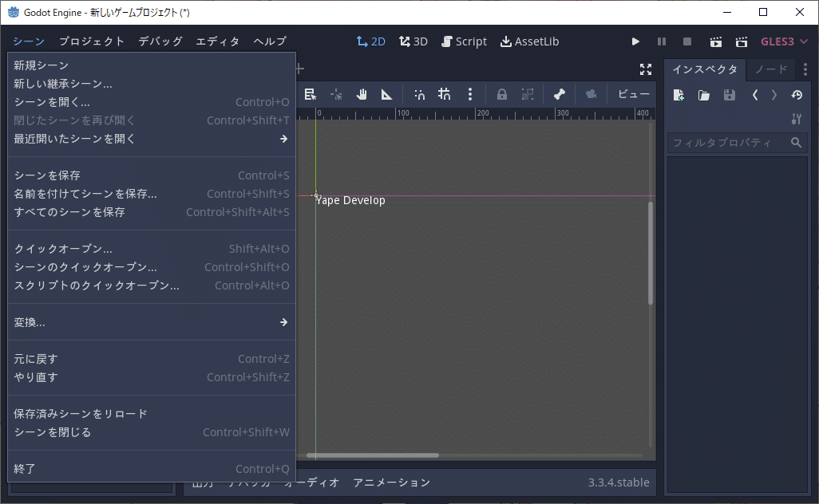Expand 最近開いたシーンを開く submenu
Image resolution: width=819 pixels, height=504 pixels.
point(152,139)
